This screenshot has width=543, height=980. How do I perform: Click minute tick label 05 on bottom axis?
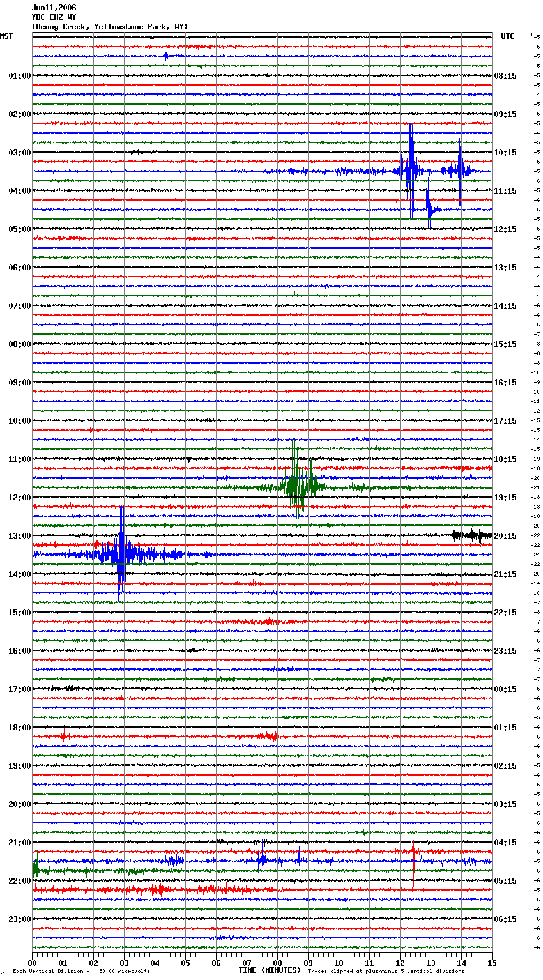185,963
